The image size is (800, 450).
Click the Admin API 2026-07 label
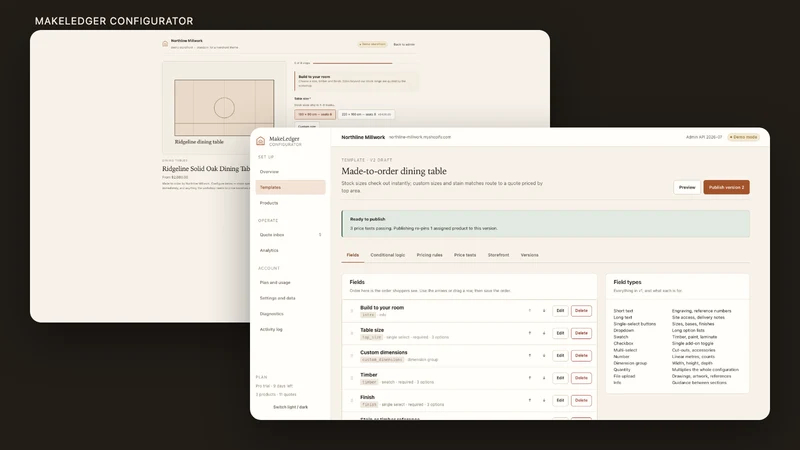[704, 137]
